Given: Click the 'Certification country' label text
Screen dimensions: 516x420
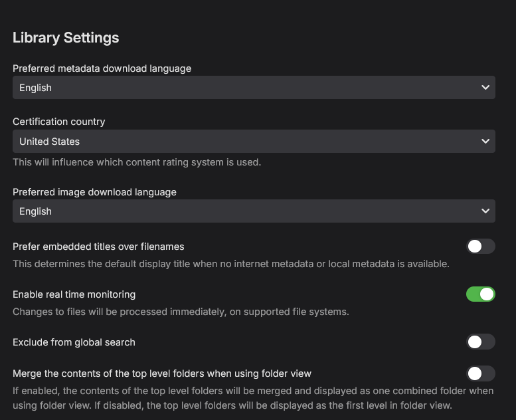Looking at the screenshot, I should coord(59,122).
